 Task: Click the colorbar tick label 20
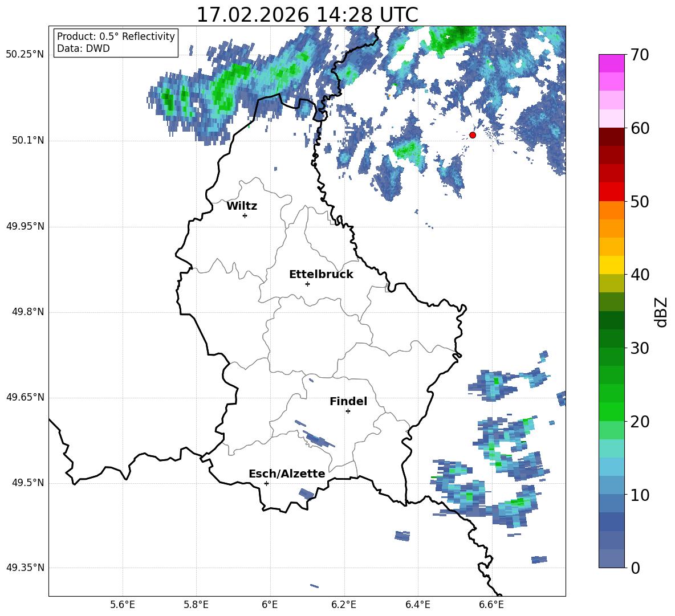[x=640, y=422]
